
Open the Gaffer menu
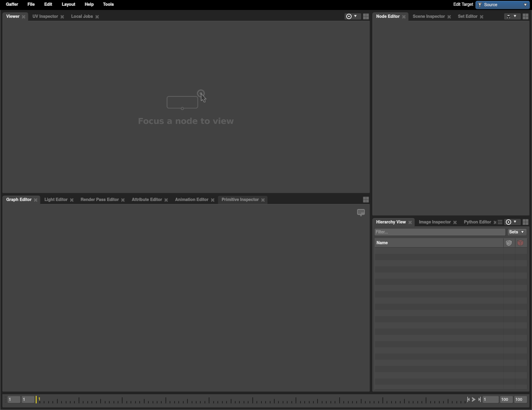coord(12,4)
